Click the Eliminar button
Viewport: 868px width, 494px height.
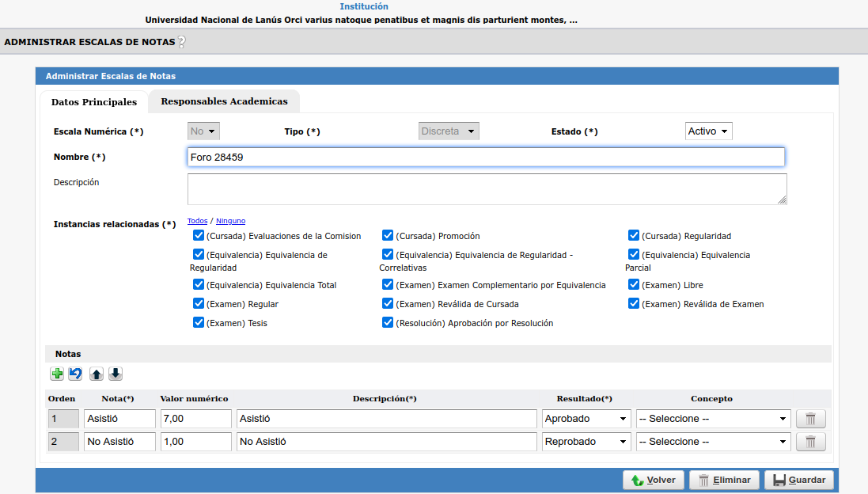click(x=724, y=480)
